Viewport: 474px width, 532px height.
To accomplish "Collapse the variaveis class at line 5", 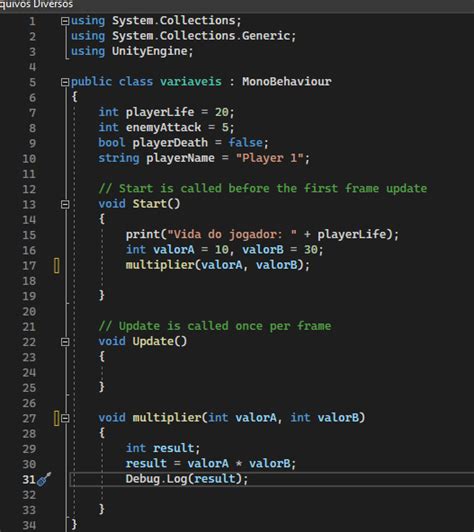I will 65,82.
